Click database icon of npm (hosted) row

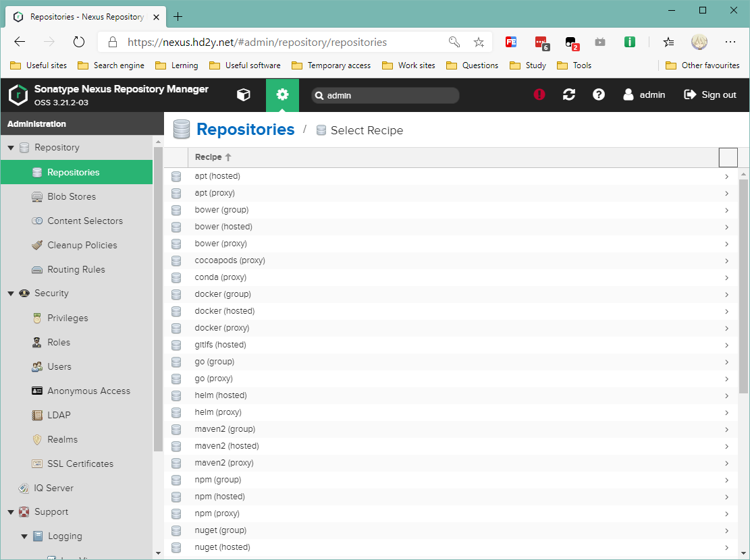click(176, 497)
